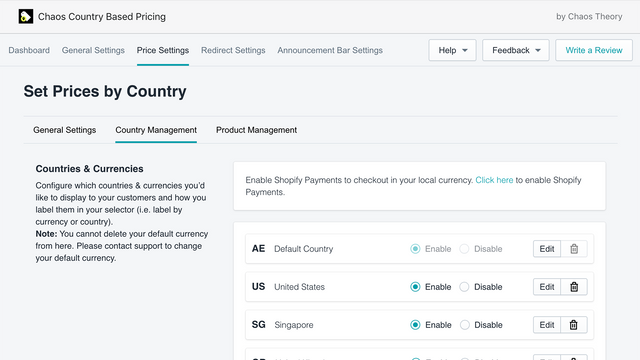Click the 'AE' country code

[258, 249]
